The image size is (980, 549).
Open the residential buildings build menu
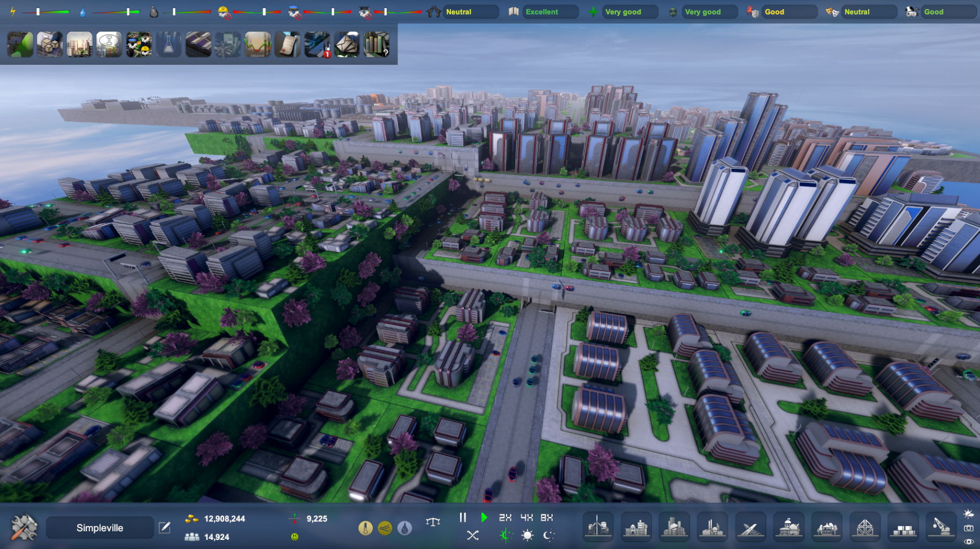tap(636, 527)
